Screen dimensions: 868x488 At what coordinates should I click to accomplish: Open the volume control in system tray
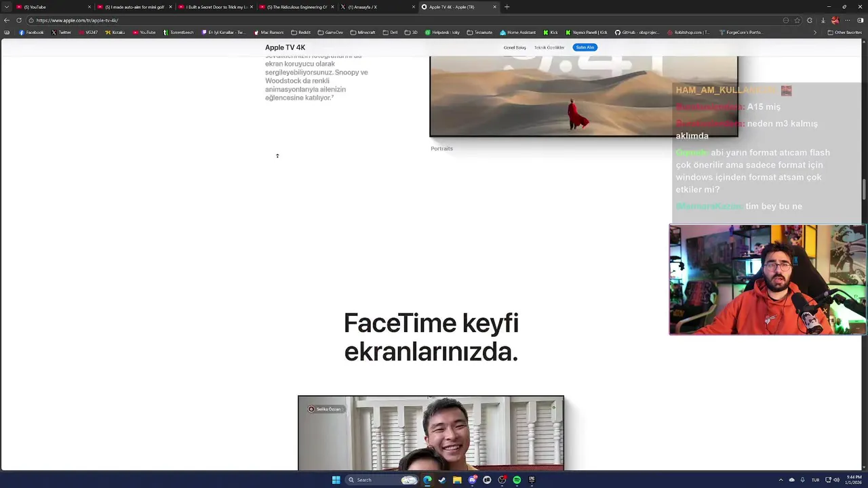836,480
